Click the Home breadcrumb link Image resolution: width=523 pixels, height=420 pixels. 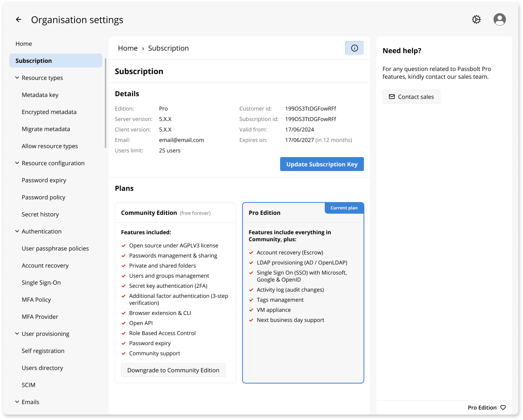pyautogui.click(x=128, y=48)
